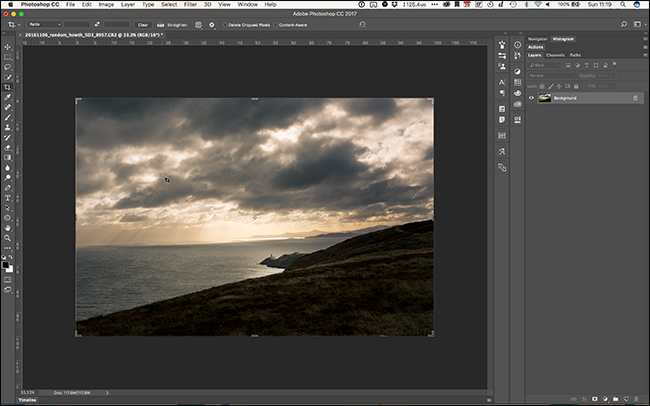Image resolution: width=650 pixels, height=406 pixels.
Task: Open the Filter menu
Action: [190, 5]
